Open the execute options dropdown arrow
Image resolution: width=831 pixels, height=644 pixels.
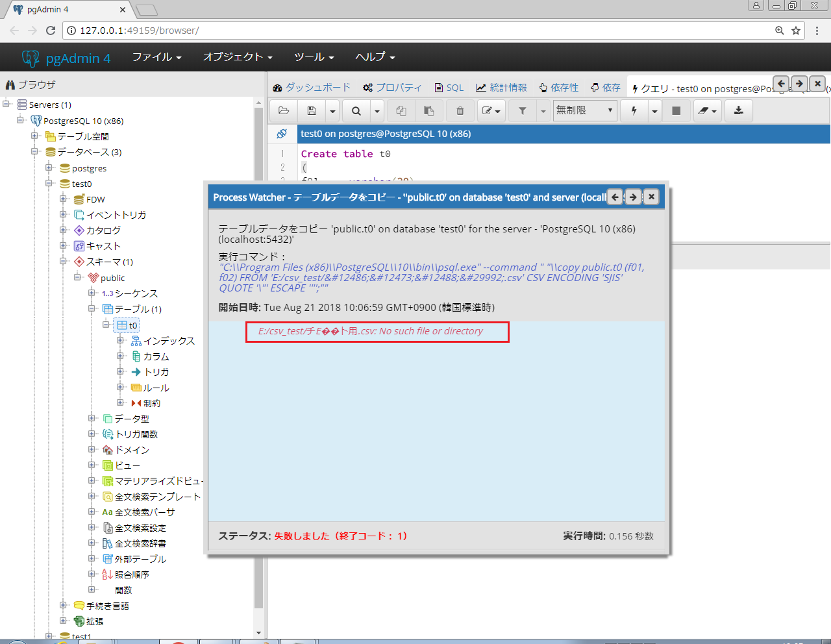click(654, 111)
